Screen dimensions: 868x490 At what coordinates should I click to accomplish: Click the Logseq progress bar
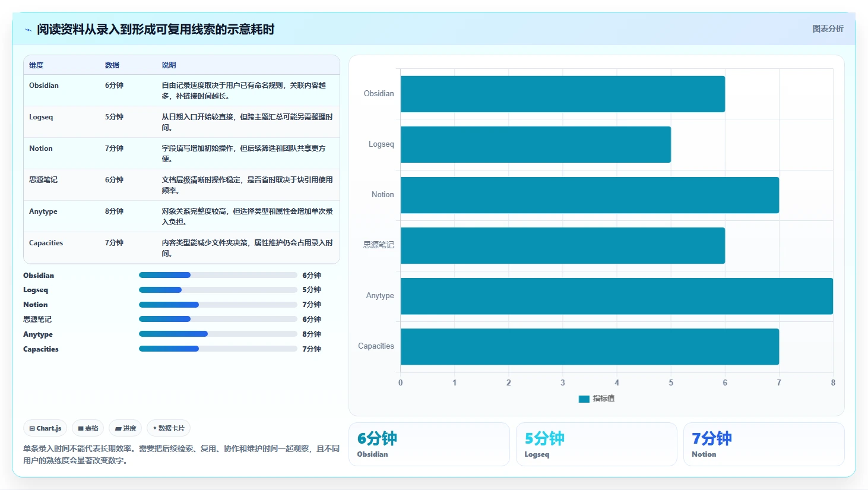(x=218, y=290)
